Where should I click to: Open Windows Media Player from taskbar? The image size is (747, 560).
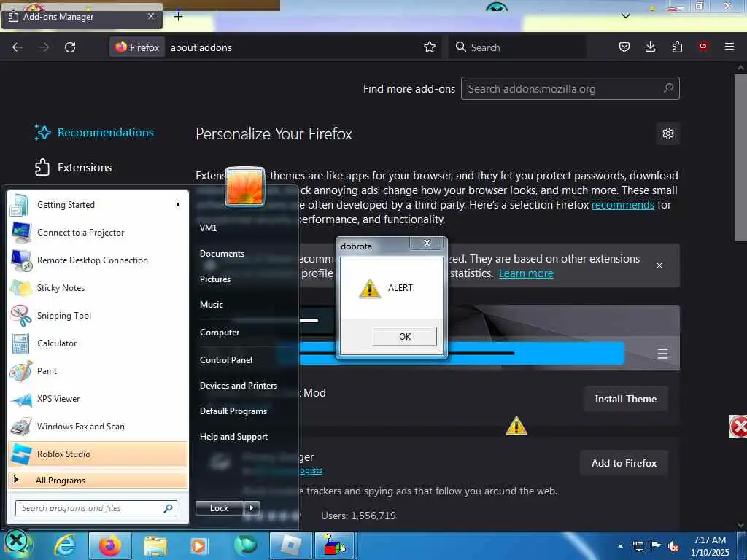point(198,545)
